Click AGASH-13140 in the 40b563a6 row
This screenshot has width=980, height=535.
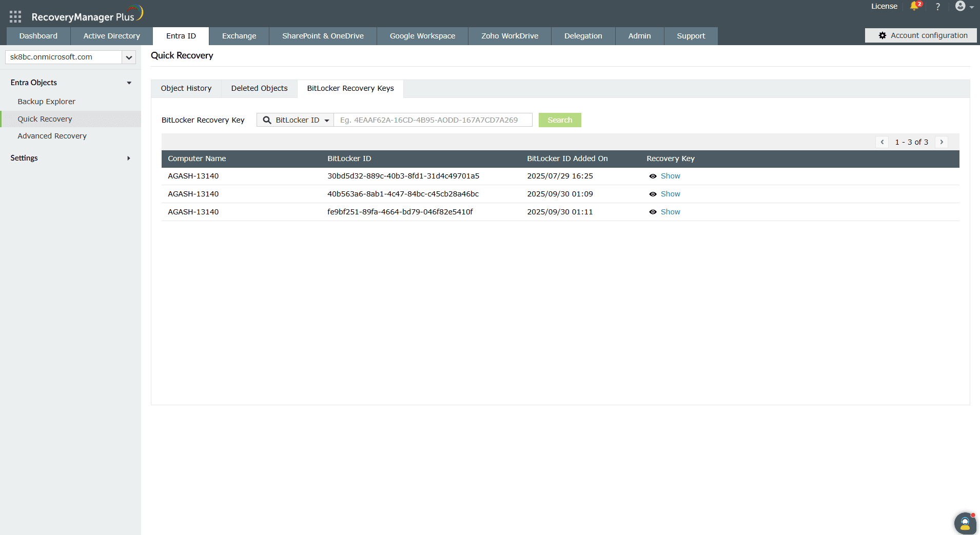coord(193,194)
